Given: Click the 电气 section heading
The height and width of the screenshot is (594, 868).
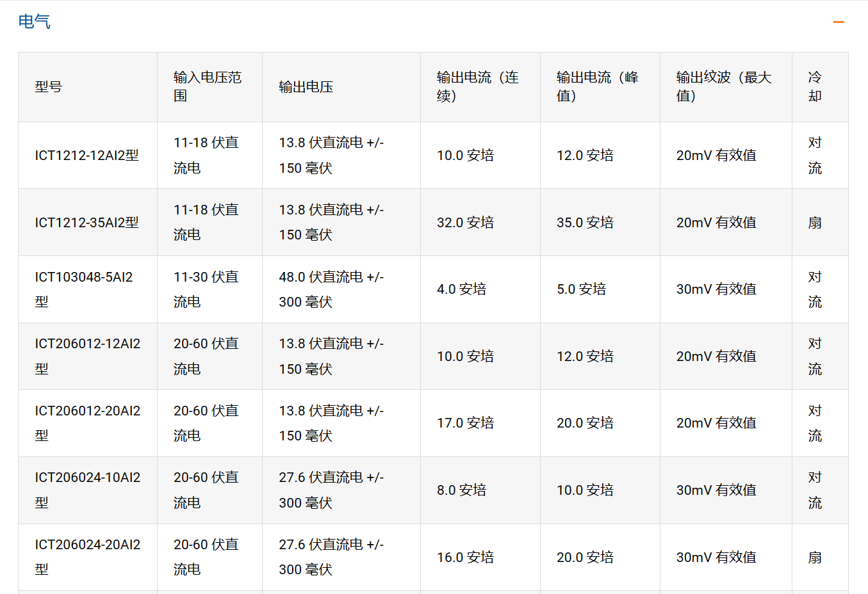Looking at the screenshot, I should [x=35, y=22].
